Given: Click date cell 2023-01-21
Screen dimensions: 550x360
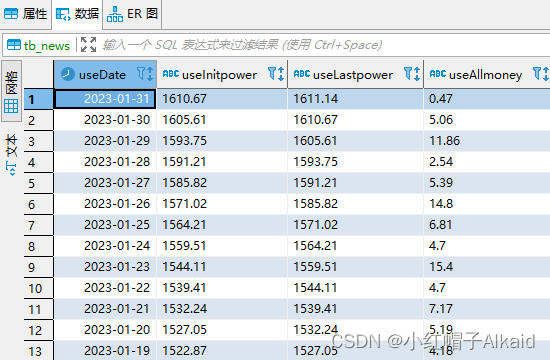Looking at the screenshot, I should (x=105, y=309).
